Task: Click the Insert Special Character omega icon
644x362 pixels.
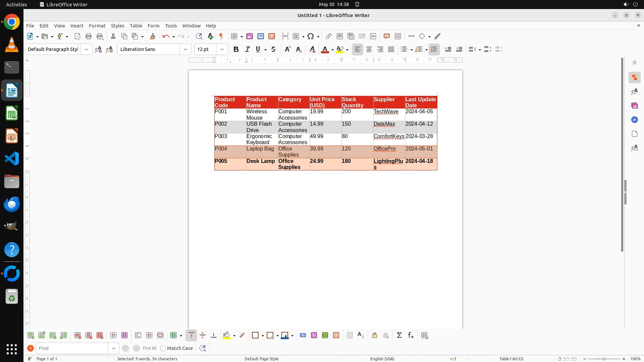Action: pyautogui.click(x=311, y=36)
